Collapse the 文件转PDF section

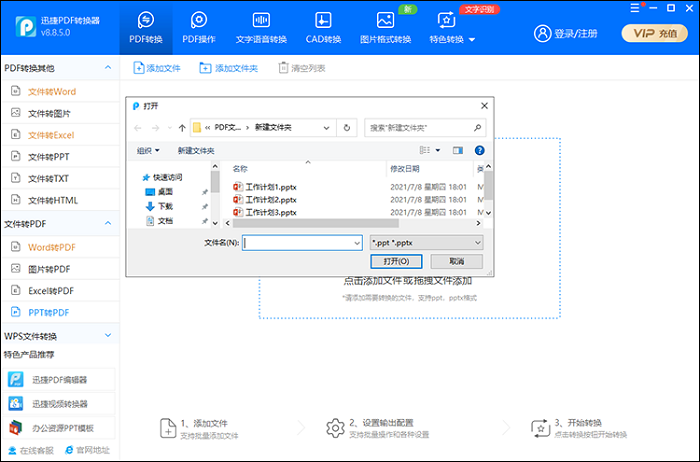tap(108, 223)
